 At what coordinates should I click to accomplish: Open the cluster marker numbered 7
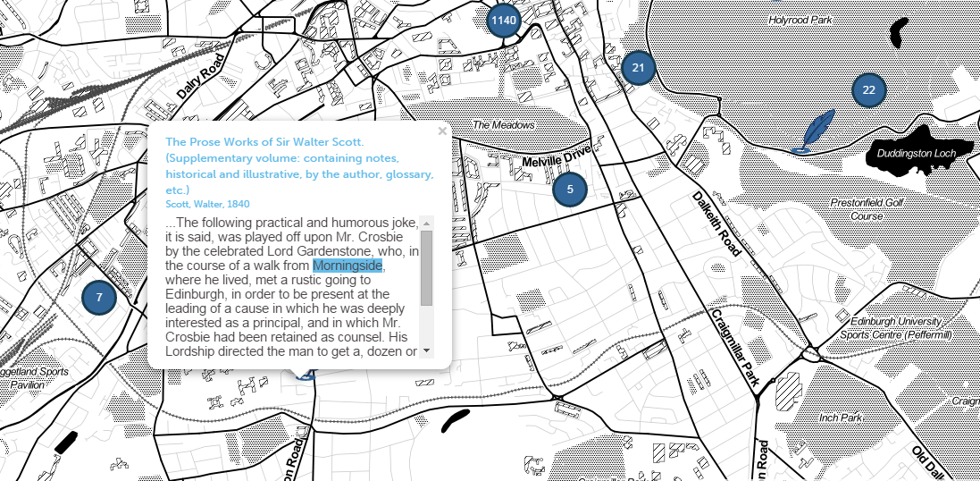click(x=99, y=298)
